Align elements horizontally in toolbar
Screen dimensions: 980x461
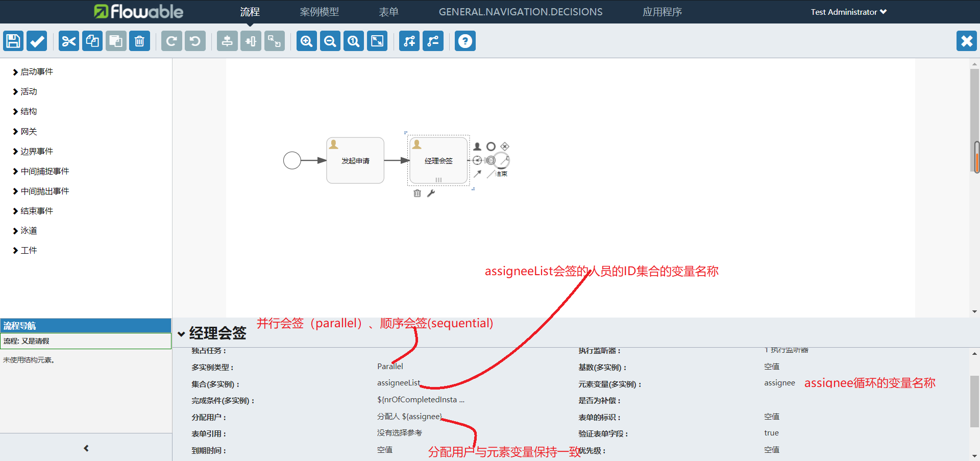click(251, 41)
